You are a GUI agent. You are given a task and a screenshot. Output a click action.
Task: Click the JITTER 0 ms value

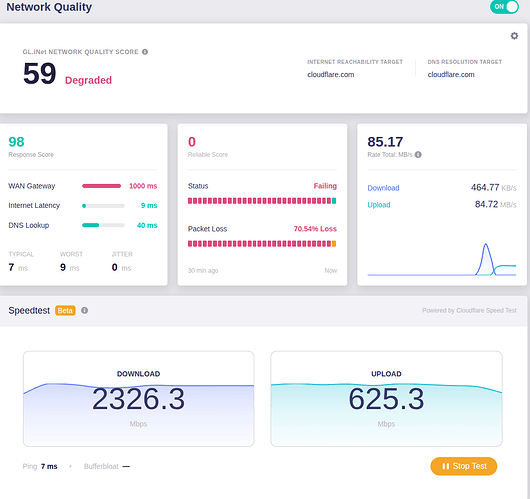[x=121, y=267]
